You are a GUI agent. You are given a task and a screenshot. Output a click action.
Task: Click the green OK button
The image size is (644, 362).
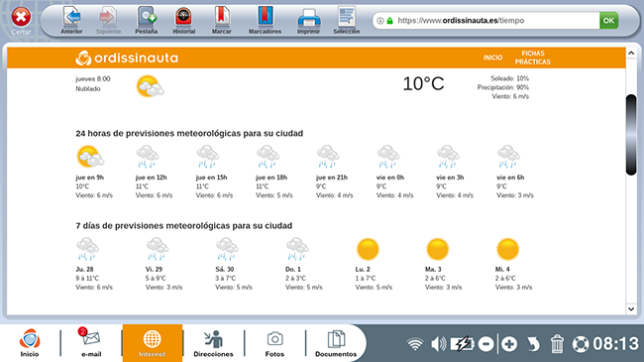click(x=608, y=21)
